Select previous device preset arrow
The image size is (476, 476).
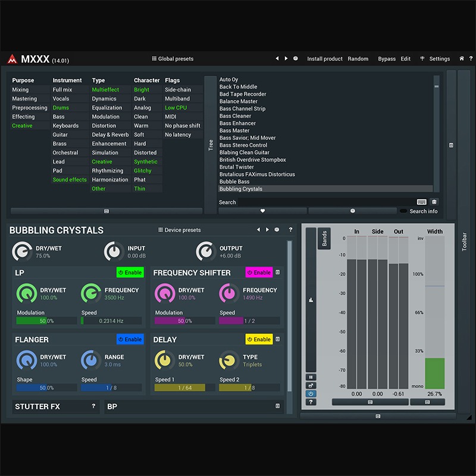(x=258, y=230)
